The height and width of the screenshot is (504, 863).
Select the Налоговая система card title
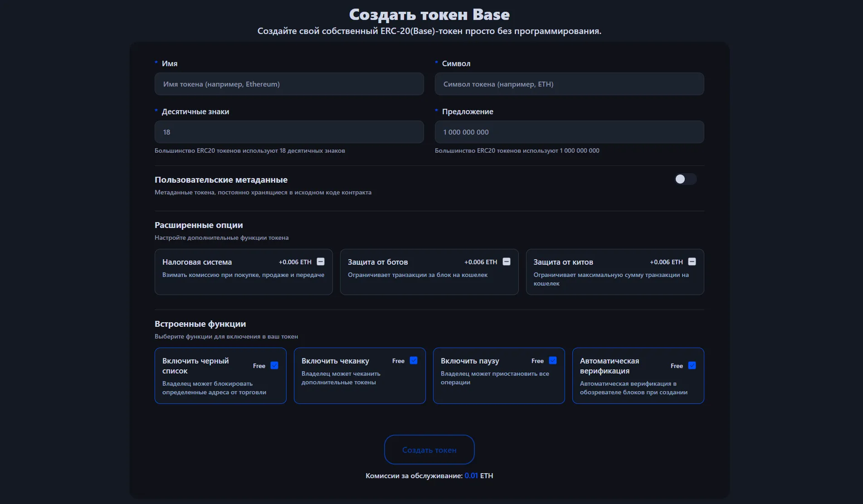197,262
